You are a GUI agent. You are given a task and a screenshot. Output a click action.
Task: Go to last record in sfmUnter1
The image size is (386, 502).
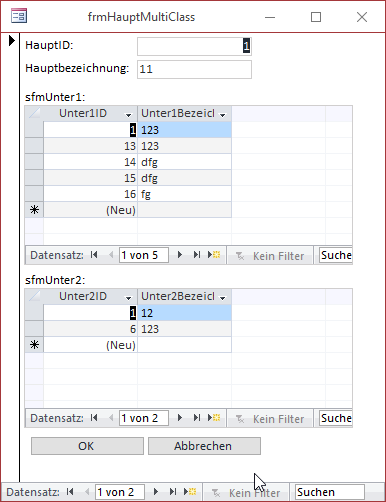click(x=197, y=255)
